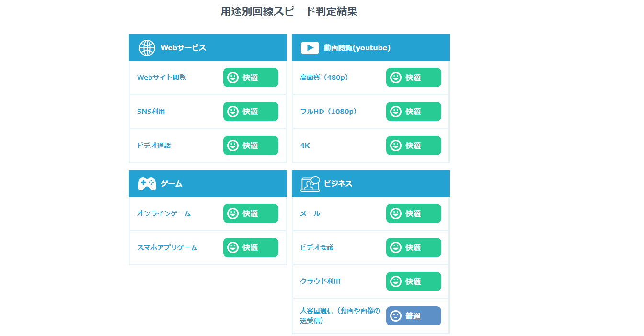Select the 高画質（480p）label
The width and height of the screenshot is (644, 336).
tap(324, 78)
